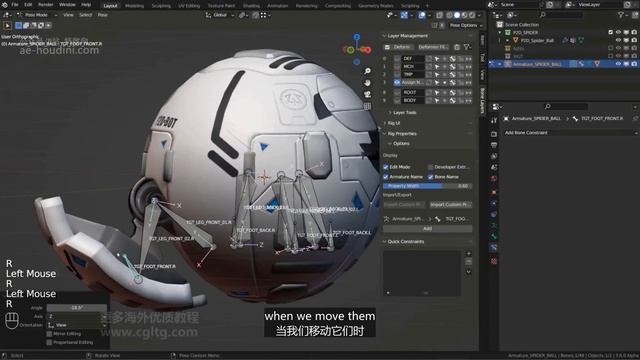Image resolution: width=640 pixels, height=360 pixels.
Task: Adjust the Property Width slider
Action: (427, 186)
